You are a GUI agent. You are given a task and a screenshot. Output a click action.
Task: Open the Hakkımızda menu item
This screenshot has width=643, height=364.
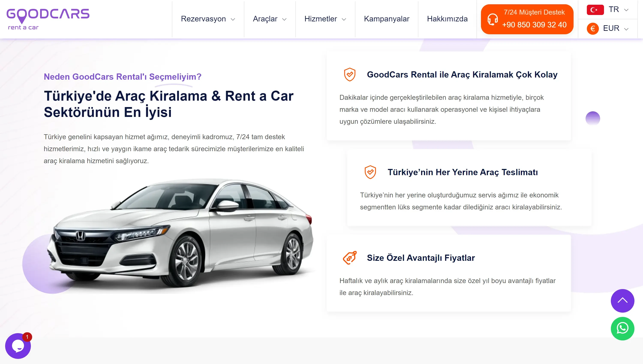(x=447, y=19)
